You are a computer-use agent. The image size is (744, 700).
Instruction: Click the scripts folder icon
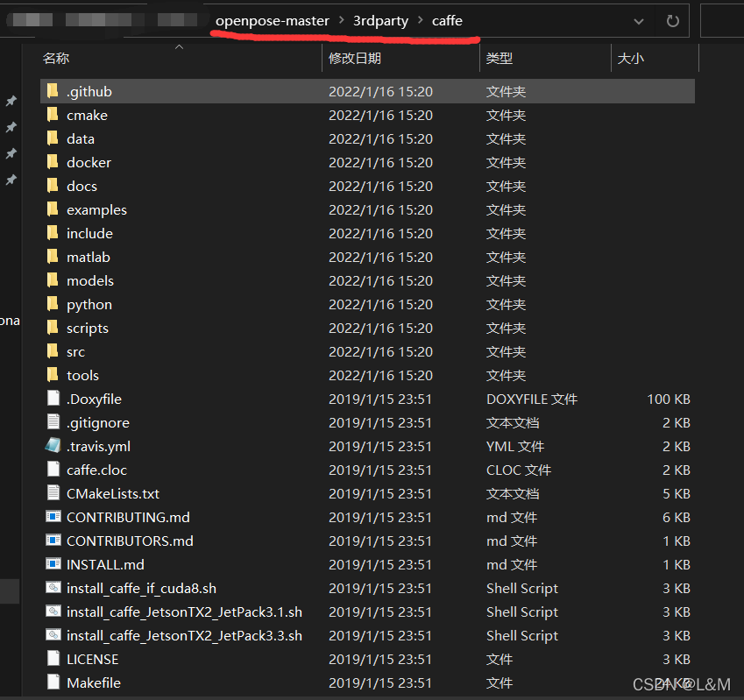53,328
